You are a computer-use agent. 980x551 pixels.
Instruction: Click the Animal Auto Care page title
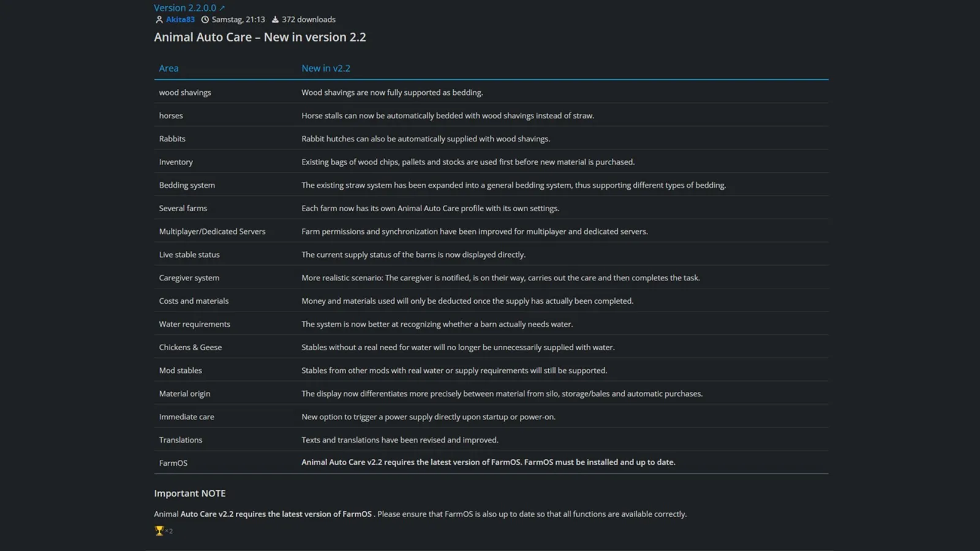(x=260, y=37)
